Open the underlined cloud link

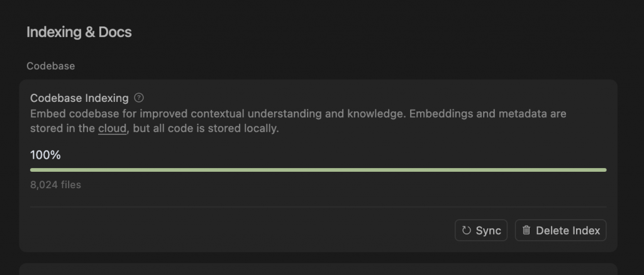112,128
